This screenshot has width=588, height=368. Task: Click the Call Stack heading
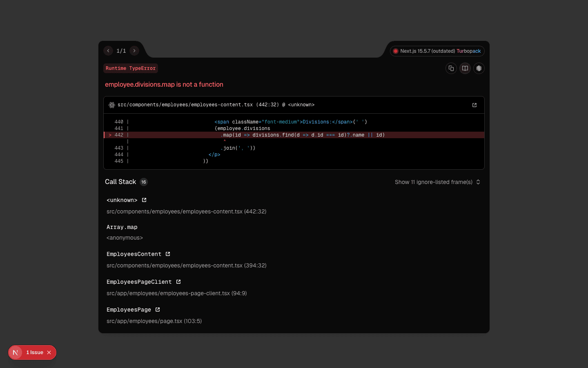[120, 182]
